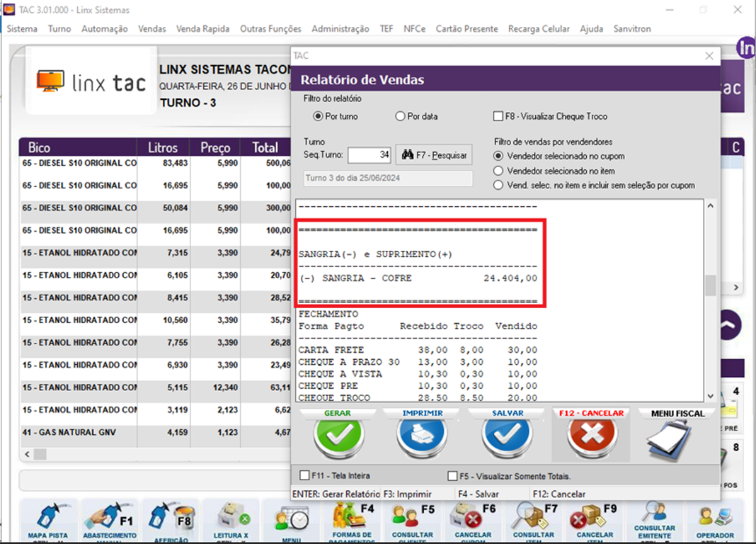Open the Automação menu
Screen dimensions: 756x544
click(105, 29)
